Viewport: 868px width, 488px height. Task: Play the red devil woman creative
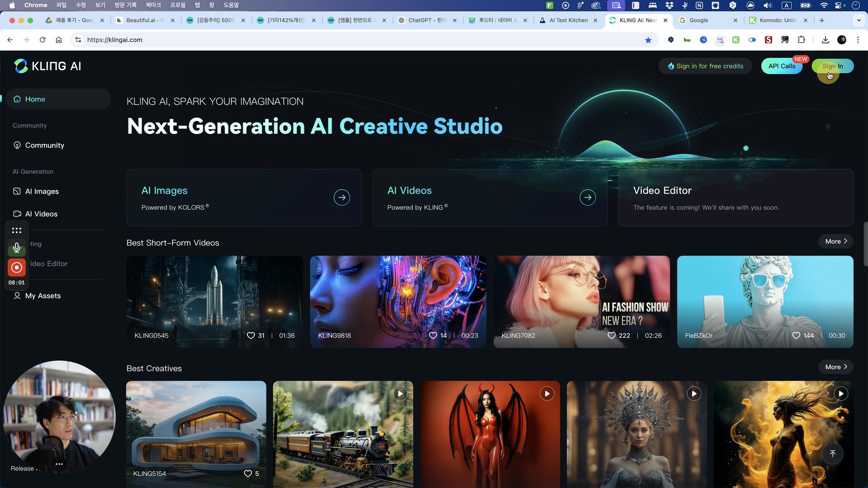547,394
